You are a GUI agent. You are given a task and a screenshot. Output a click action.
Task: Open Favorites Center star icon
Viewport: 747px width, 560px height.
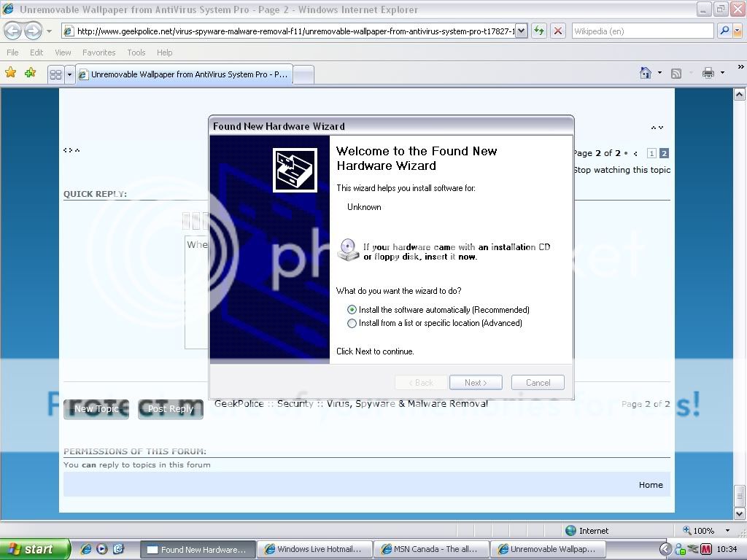coord(10,72)
